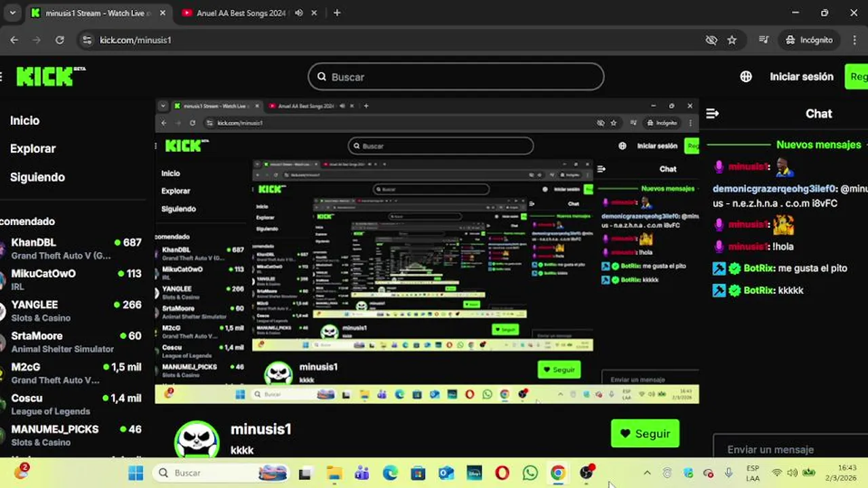Viewport: 868px width, 488px height.
Task: Open Siguiendo in the sidebar
Action: (x=37, y=177)
